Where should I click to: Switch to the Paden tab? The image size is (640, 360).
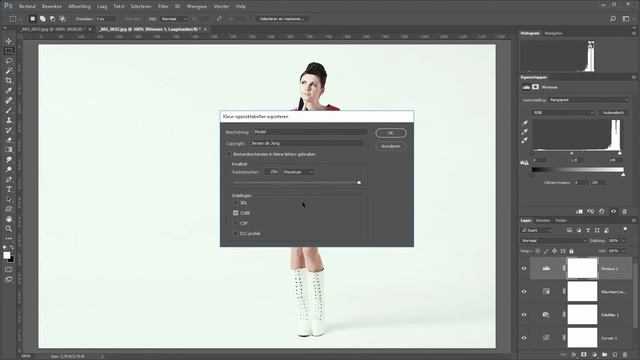[561, 220]
